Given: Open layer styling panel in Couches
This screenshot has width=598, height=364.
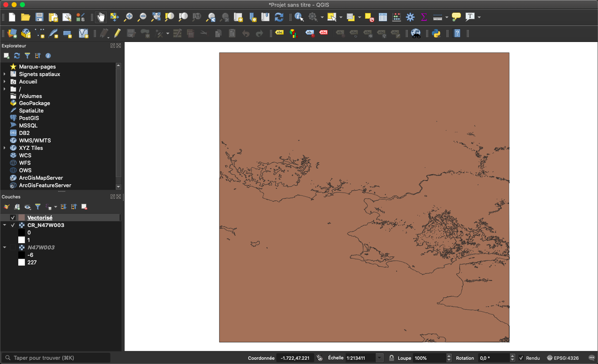Looking at the screenshot, I should click(x=7, y=207).
